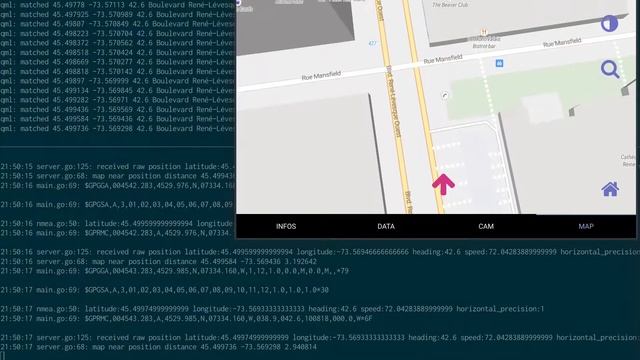The width and height of the screenshot is (640, 360).
Task: Switch to the INFOS tab
Action: coord(286,226)
